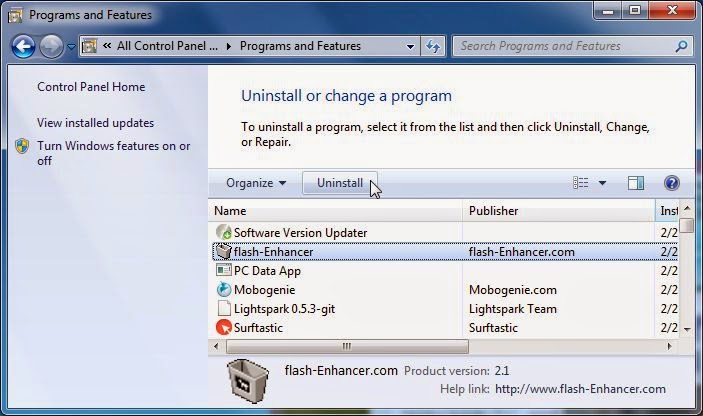The image size is (703, 416).
Task: Open Control Panel Home link
Action: tap(91, 87)
